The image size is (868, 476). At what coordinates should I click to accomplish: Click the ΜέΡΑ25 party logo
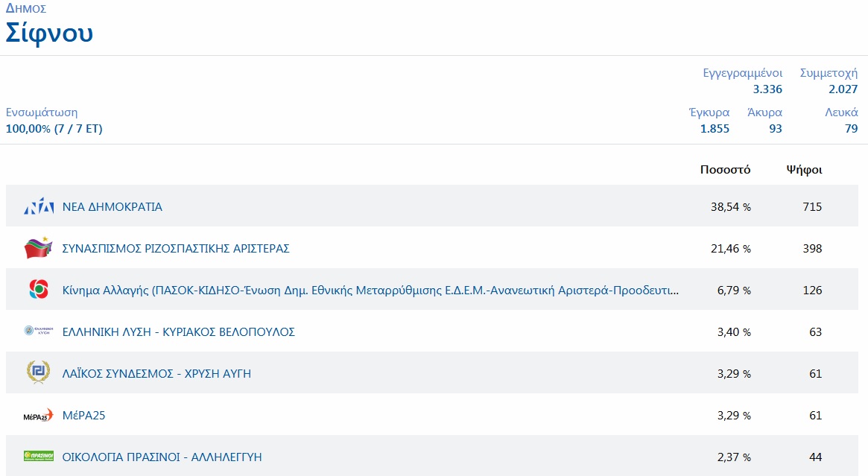[39, 415]
